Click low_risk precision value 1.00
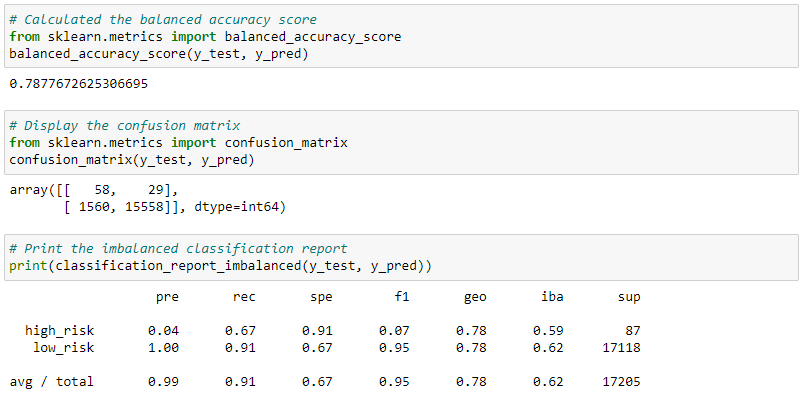Viewport: 803px width, 395px height. pos(164,348)
